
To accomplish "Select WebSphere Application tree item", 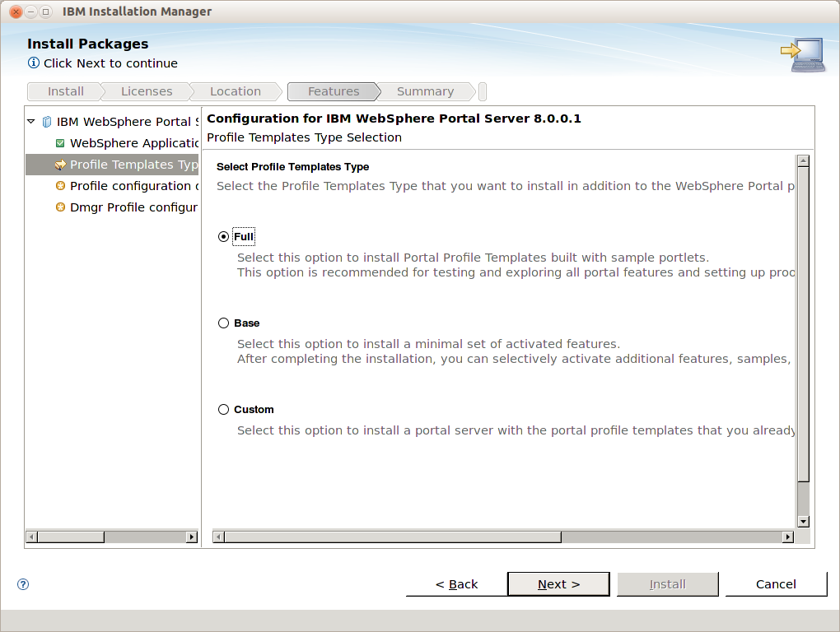I will [134, 143].
